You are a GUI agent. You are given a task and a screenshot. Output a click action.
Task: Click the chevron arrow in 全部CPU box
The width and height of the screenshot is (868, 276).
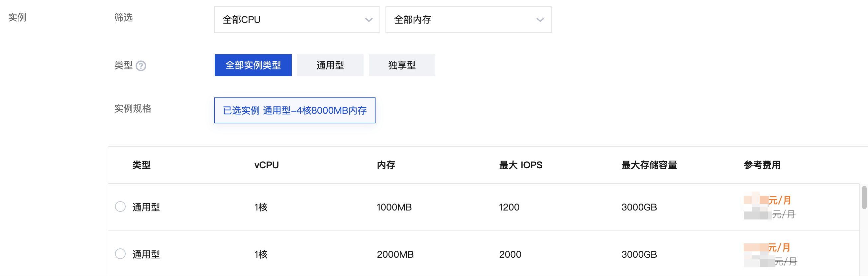(369, 20)
